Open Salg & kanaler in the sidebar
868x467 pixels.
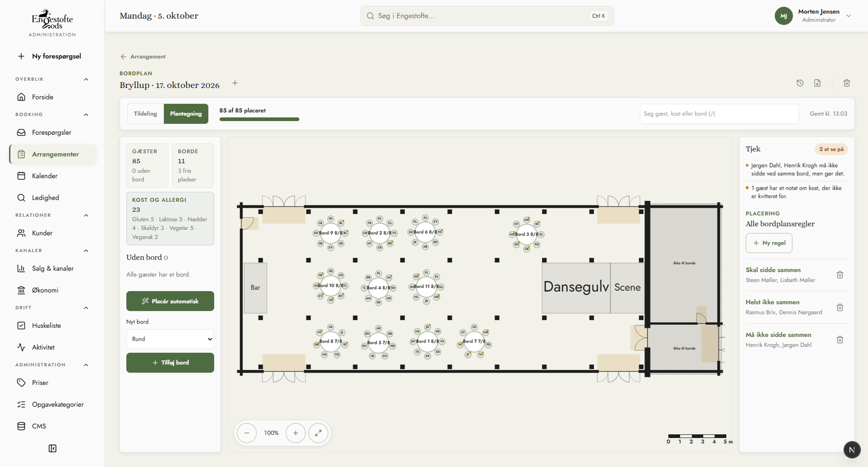click(53, 268)
